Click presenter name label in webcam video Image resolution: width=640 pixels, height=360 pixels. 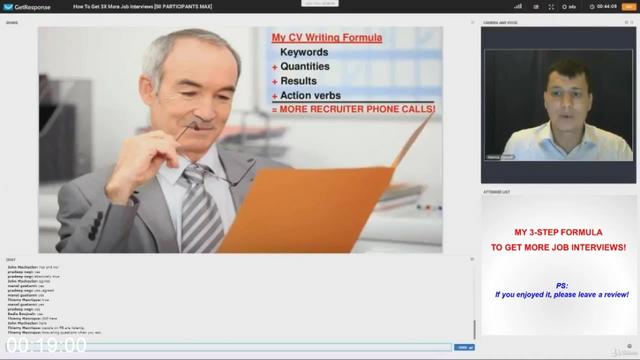(x=500, y=157)
